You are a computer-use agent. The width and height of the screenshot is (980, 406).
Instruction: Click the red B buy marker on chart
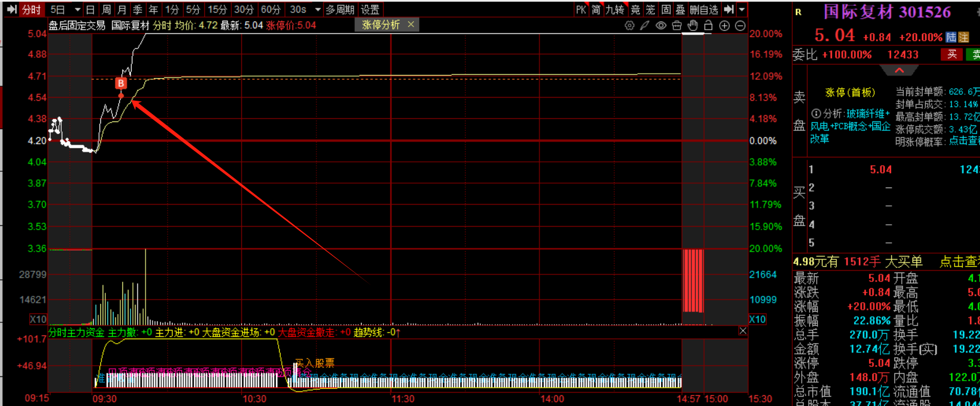coord(121,83)
